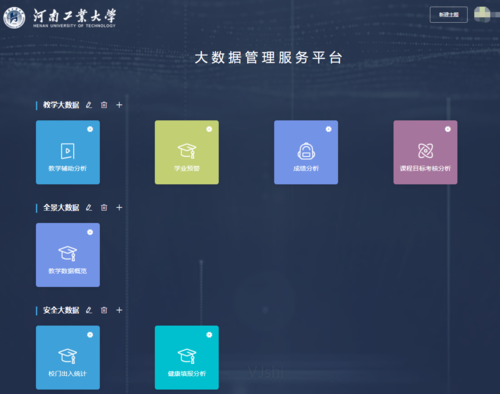Open the 教学辅助分析 tile
500x394 pixels.
(x=68, y=152)
